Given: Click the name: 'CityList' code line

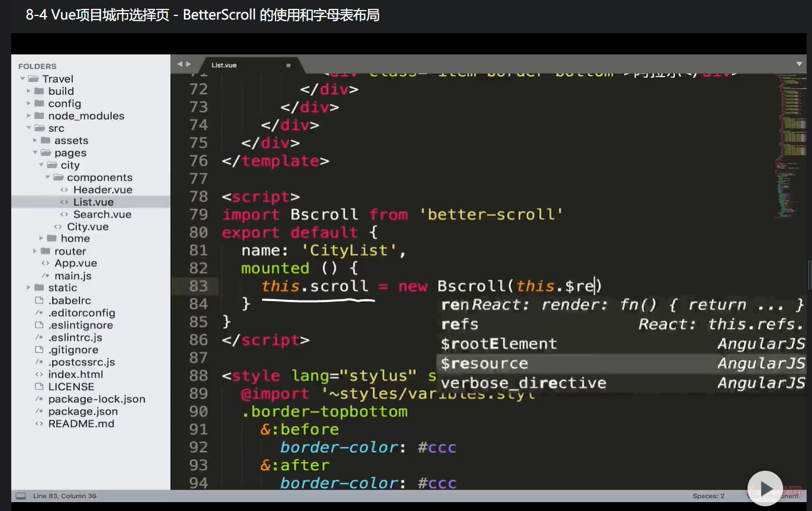Looking at the screenshot, I should (x=323, y=250).
